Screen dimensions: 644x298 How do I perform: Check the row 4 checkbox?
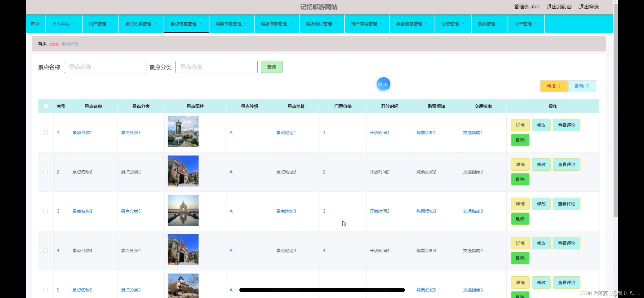click(x=46, y=251)
